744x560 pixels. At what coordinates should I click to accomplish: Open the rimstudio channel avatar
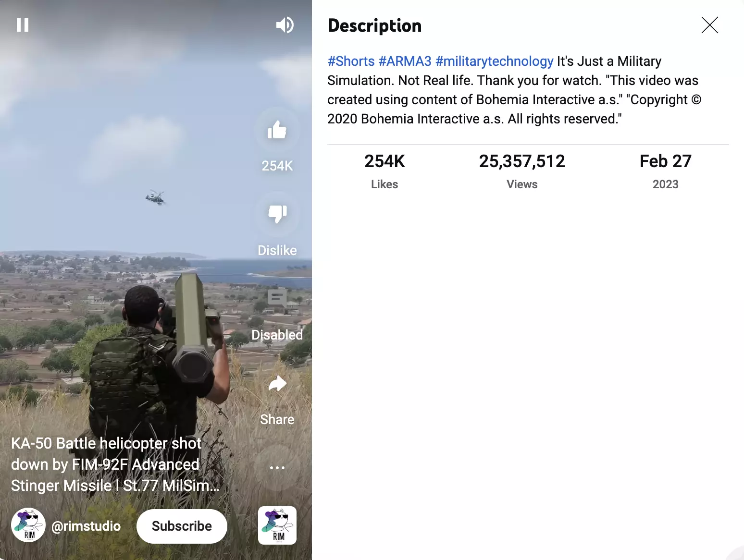(x=28, y=525)
